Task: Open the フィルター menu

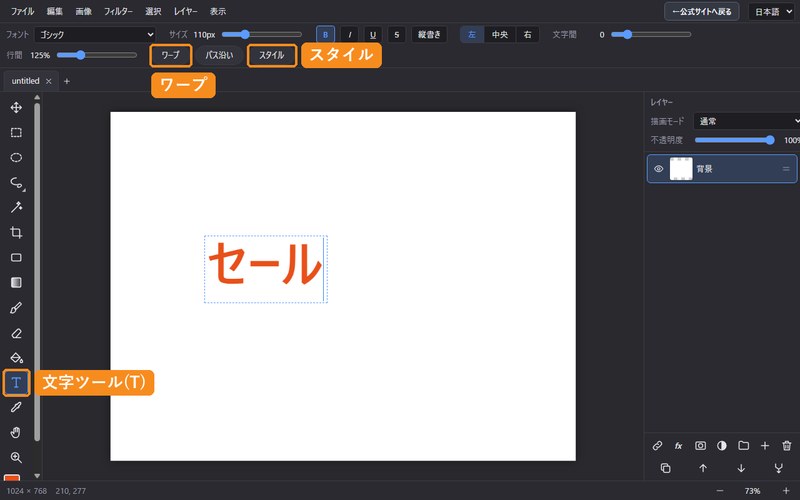Action: [x=118, y=11]
